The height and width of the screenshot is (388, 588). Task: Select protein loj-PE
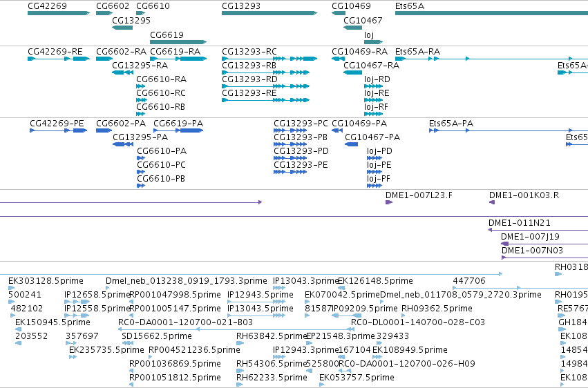point(379,165)
